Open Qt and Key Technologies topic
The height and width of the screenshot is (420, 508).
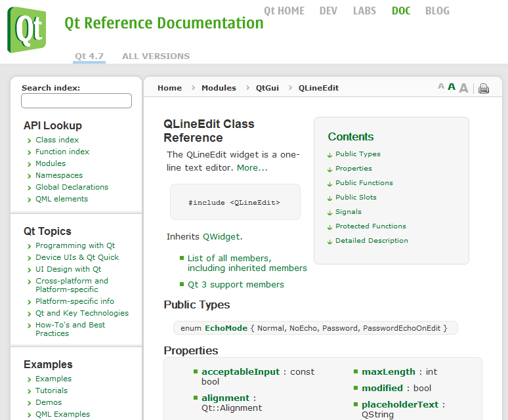(x=82, y=313)
